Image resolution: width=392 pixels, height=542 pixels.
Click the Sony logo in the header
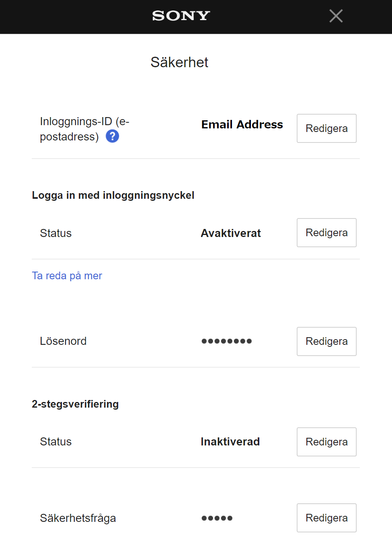pyautogui.click(x=181, y=16)
